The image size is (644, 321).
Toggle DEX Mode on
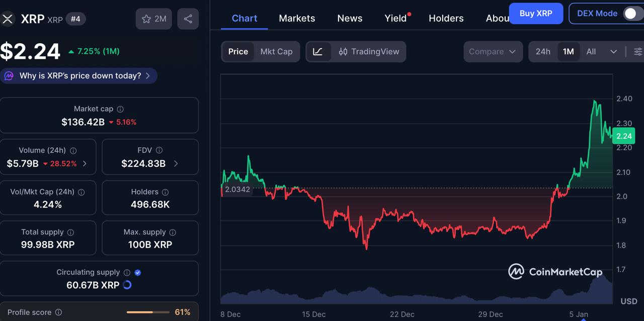click(630, 14)
